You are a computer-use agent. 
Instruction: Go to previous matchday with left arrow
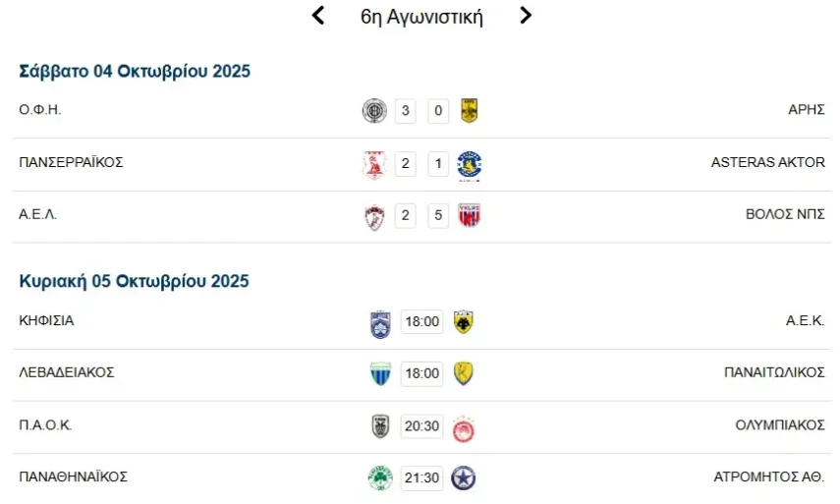click(x=317, y=16)
